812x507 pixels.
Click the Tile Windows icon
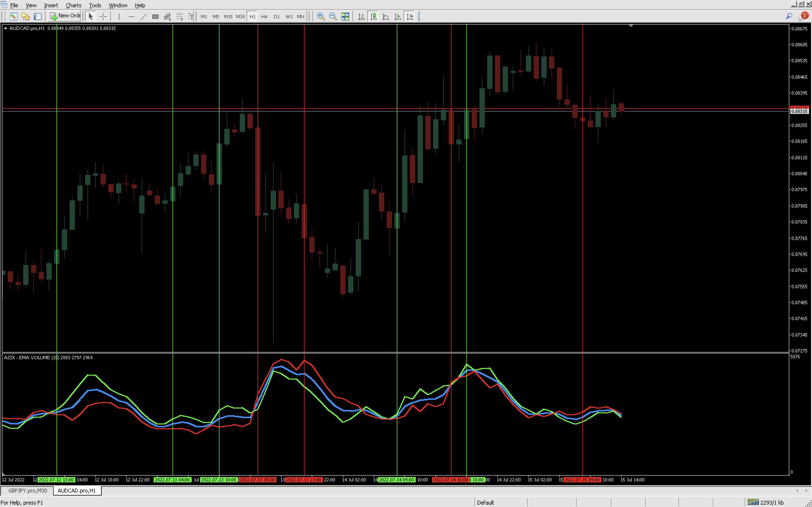coord(345,16)
